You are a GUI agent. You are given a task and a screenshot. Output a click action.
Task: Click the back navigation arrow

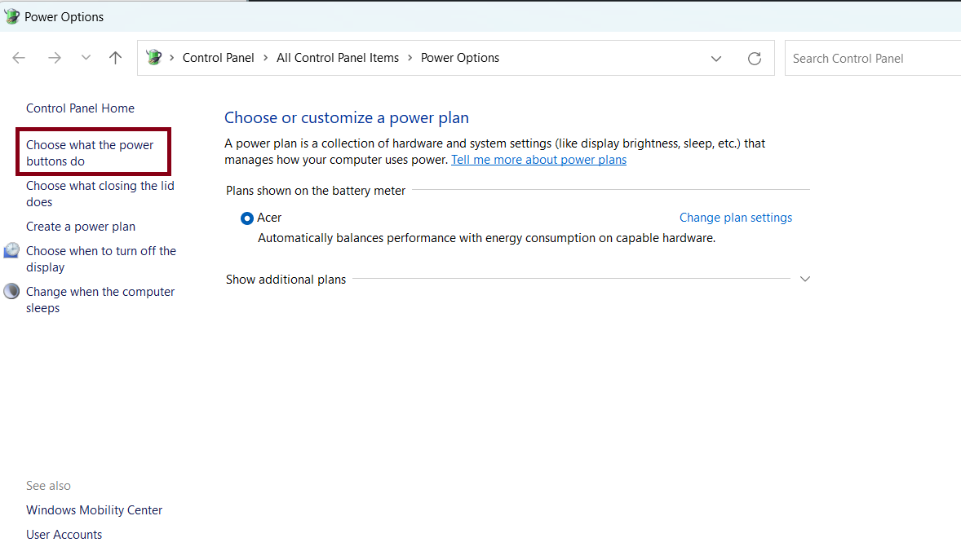pos(19,58)
